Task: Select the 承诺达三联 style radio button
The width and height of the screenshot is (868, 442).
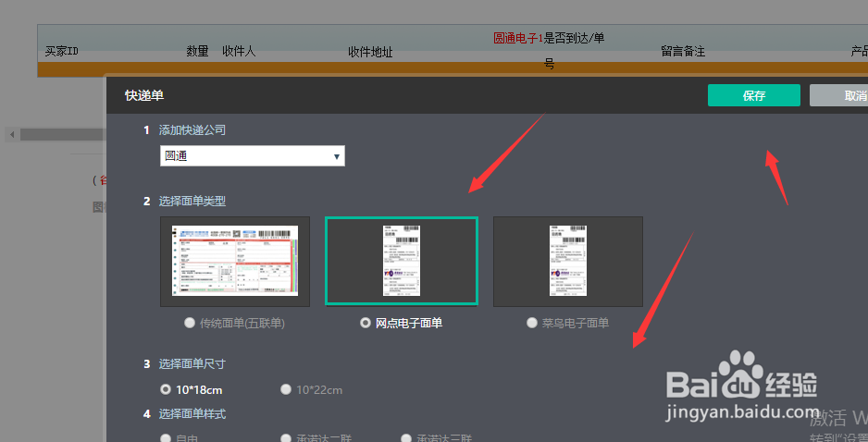Action: (406, 438)
